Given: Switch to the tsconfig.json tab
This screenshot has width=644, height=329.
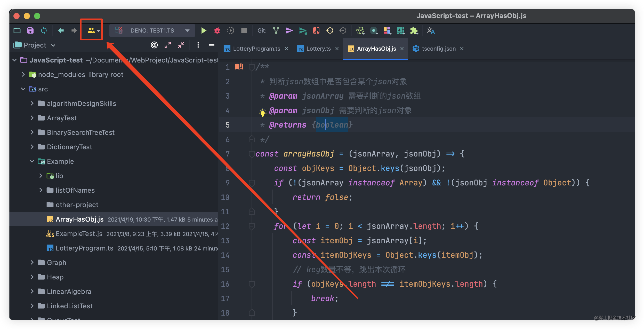Looking at the screenshot, I should click(x=438, y=49).
